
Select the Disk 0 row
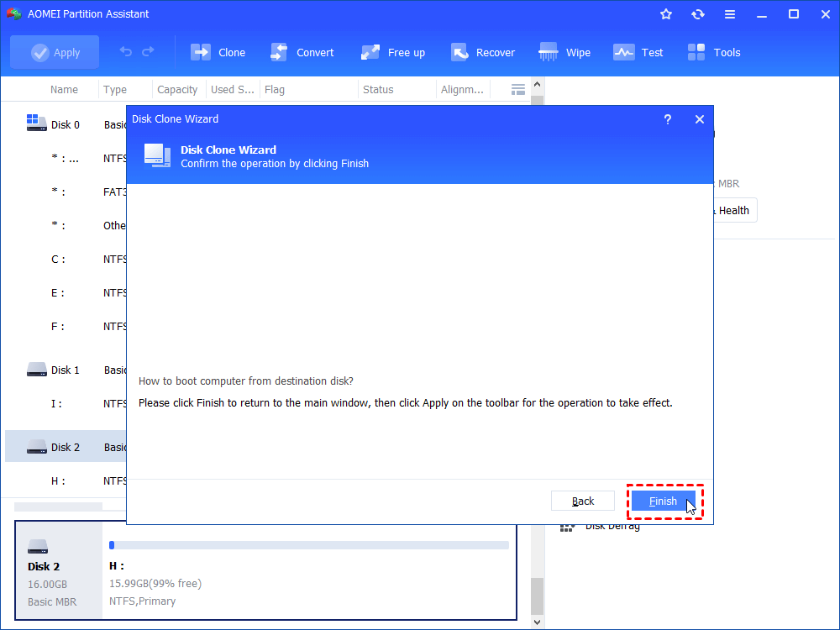click(66, 125)
